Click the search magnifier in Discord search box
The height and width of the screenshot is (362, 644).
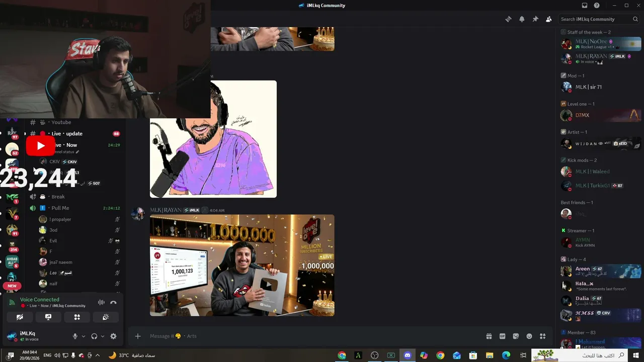(635, 19)
